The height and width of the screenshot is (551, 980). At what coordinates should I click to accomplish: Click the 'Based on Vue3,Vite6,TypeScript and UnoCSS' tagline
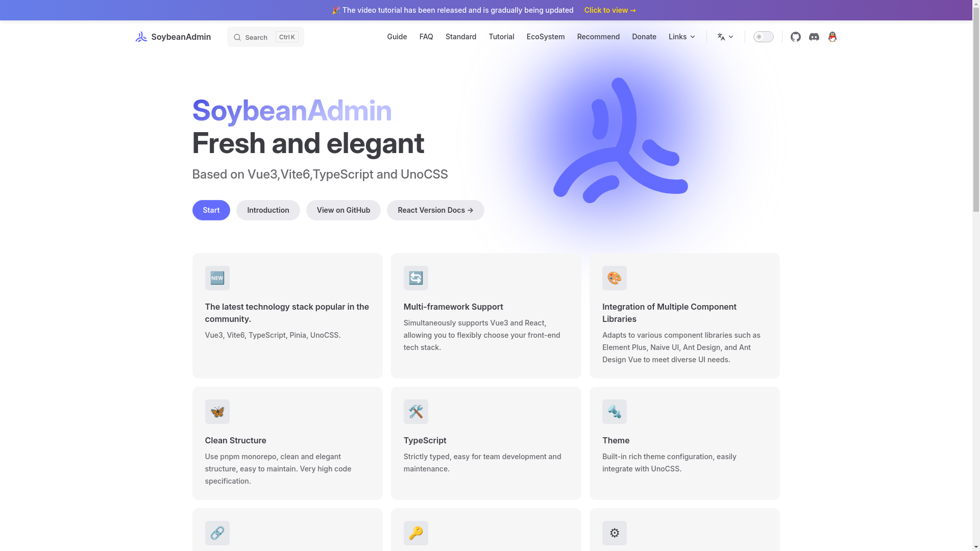click(x=320, y=174)
